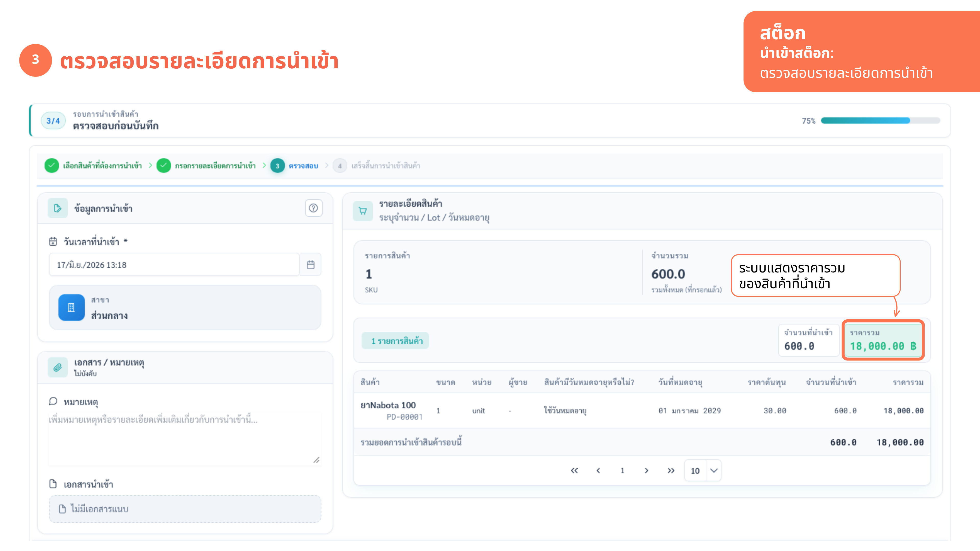This screenshot has height=551, width=980.
Task: Click the blue building branch icon
Action: (71, 307)
